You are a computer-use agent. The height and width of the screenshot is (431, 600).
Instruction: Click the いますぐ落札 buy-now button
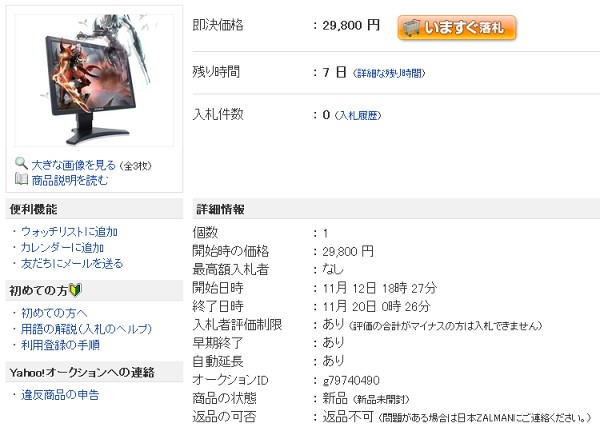click(457, 28)
